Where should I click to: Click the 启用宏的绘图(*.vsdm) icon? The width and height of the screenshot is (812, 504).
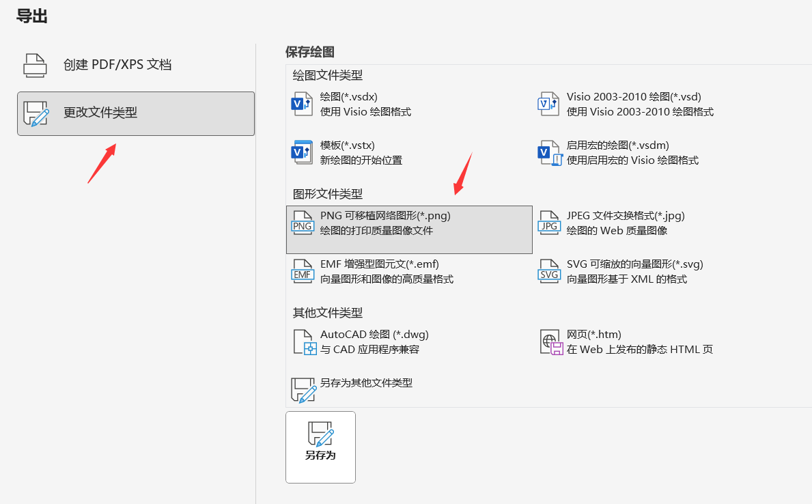(x=550, y=153)
